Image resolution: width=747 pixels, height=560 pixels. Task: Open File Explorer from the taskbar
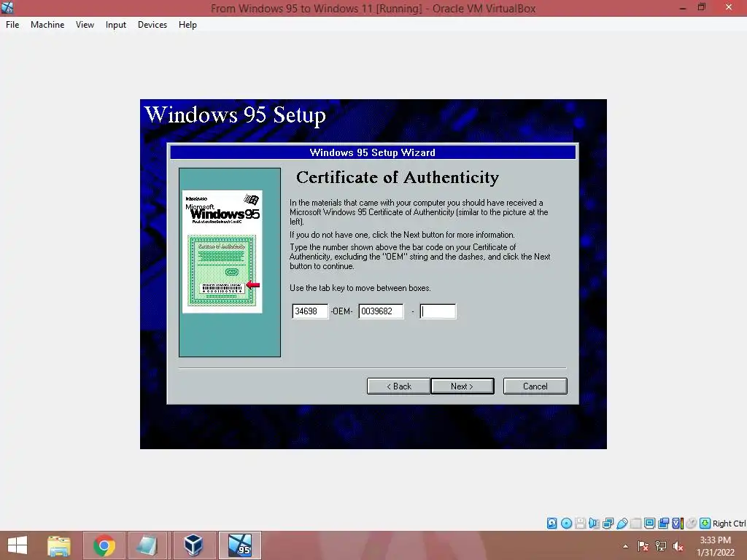point(59,545)
